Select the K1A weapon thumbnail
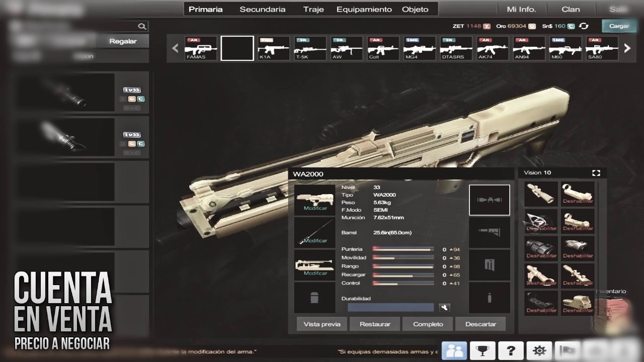 274,48
